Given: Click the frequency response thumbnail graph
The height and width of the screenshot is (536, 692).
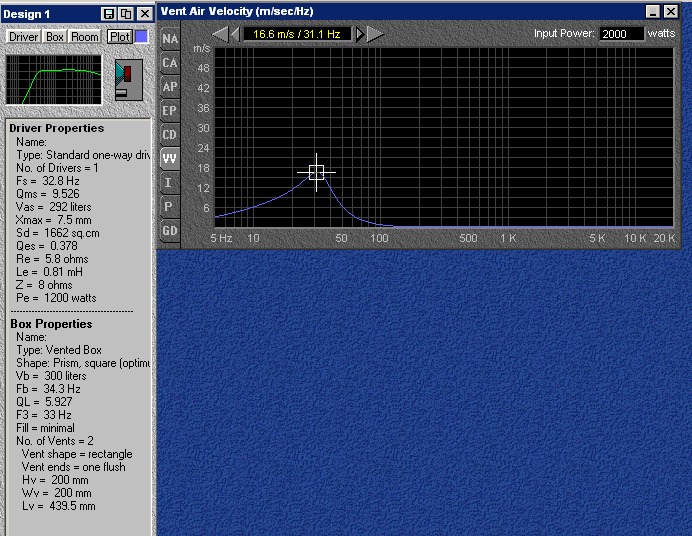Looking at the screenshot, I should tap(54, 80).
